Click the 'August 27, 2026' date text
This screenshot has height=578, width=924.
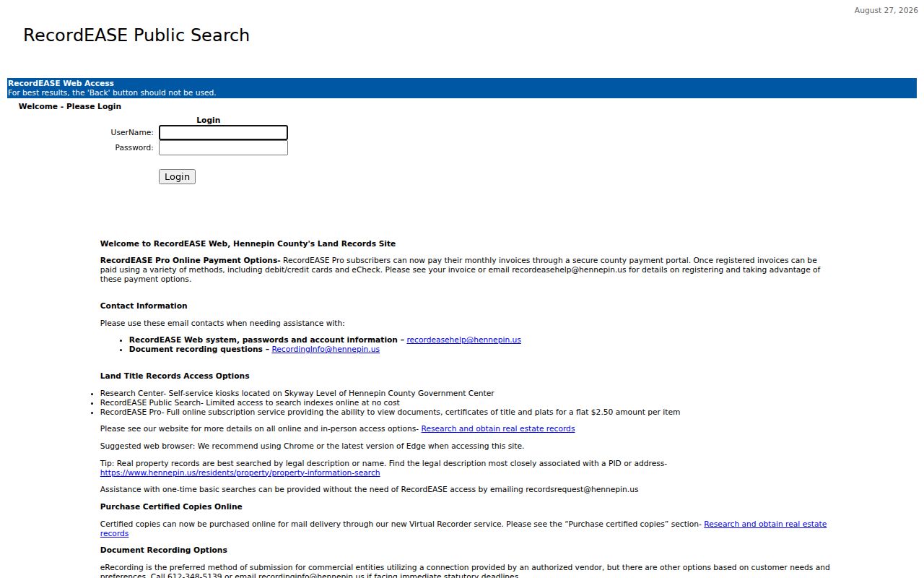point(886,10)
